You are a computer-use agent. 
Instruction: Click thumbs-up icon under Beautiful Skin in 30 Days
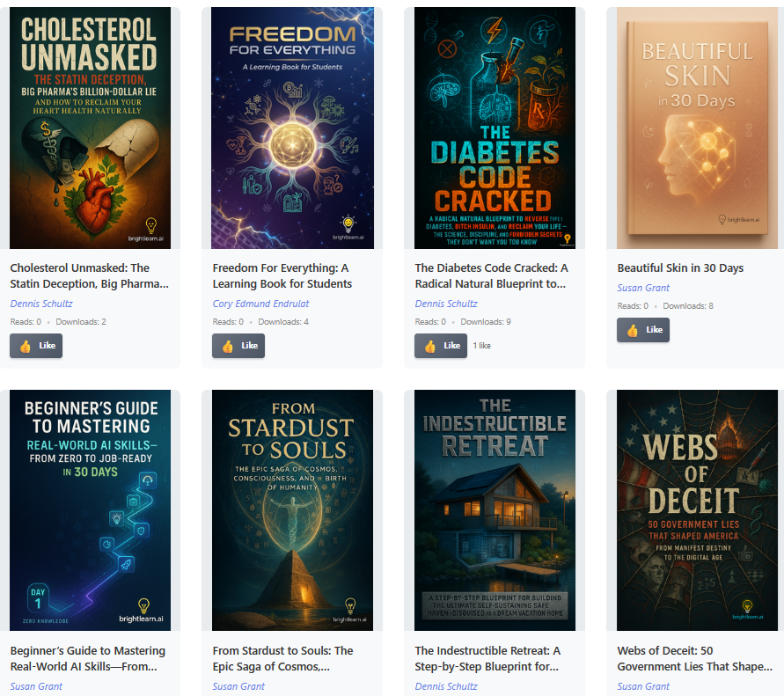click(633, 330)
